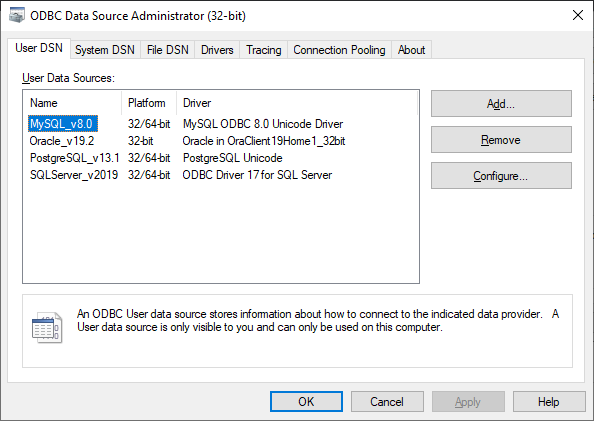Open the System DSN tab
The image size is (594, 421).
pos(105,50)
